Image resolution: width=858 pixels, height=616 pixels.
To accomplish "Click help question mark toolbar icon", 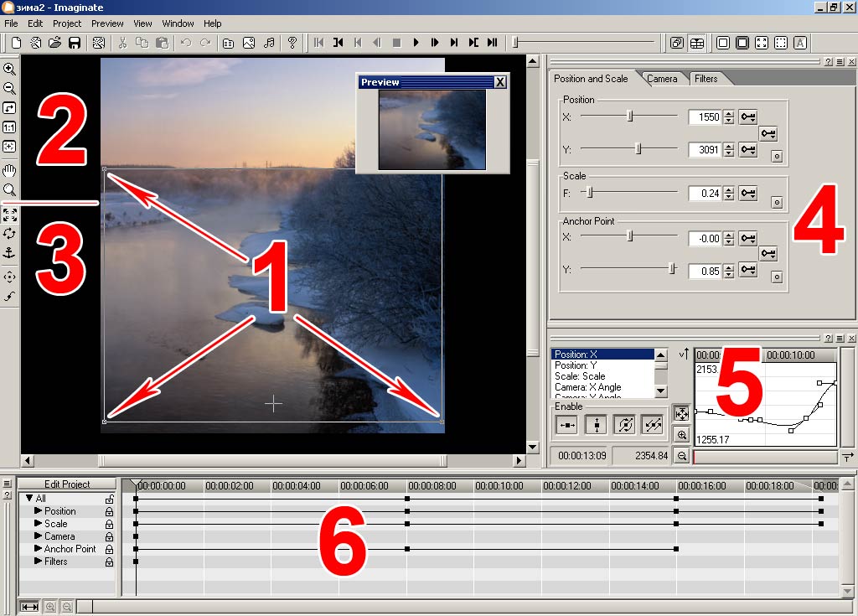I will pyautogui.click(x=292, y=43).
